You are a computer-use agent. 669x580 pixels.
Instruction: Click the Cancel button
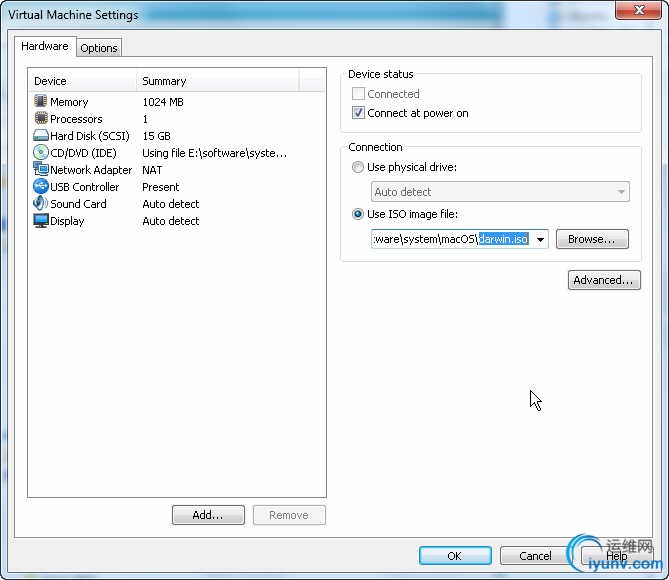pos(535,556)
